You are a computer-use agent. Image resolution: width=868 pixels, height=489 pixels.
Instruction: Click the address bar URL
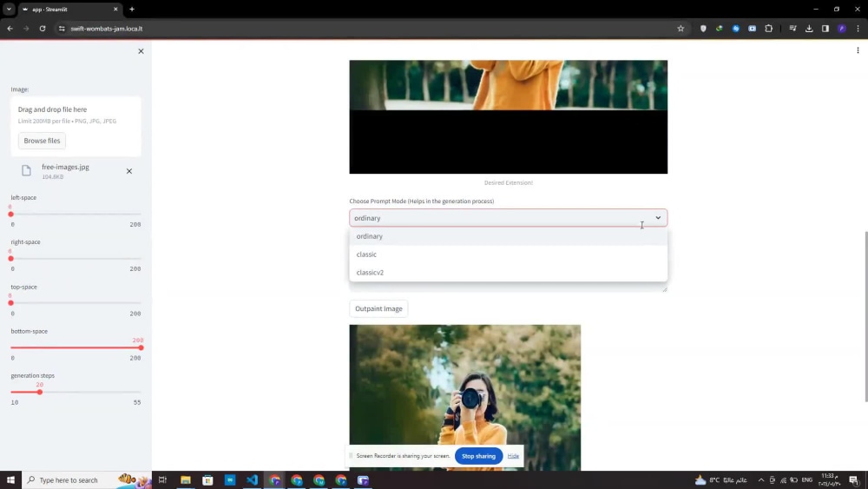click(x=106, y=29)
